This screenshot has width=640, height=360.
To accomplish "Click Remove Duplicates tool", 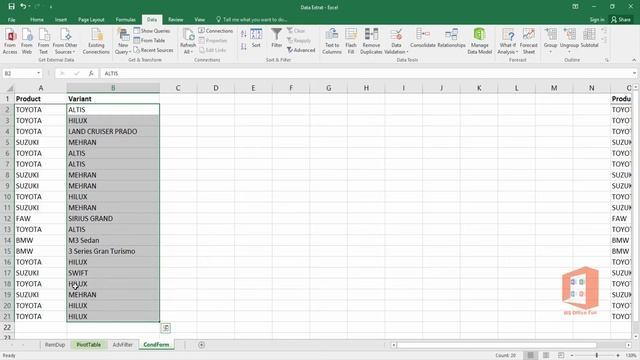I will 371,41.
